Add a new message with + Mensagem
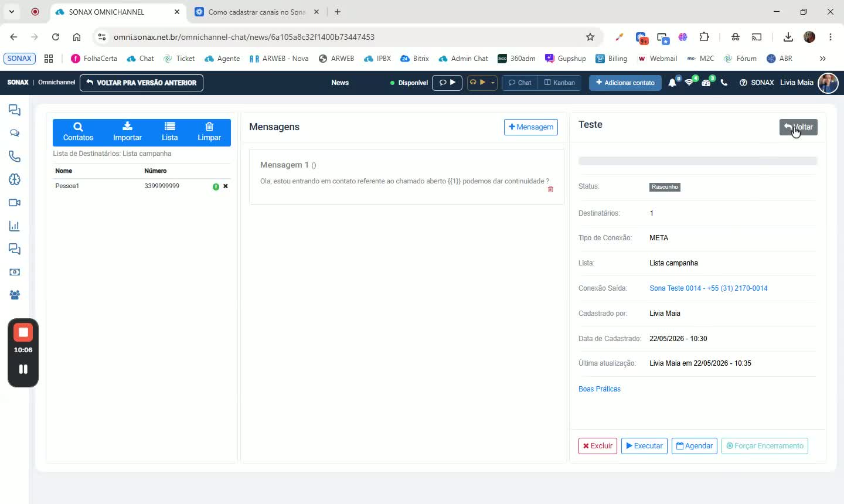The image size is (844, 504). 531,127
